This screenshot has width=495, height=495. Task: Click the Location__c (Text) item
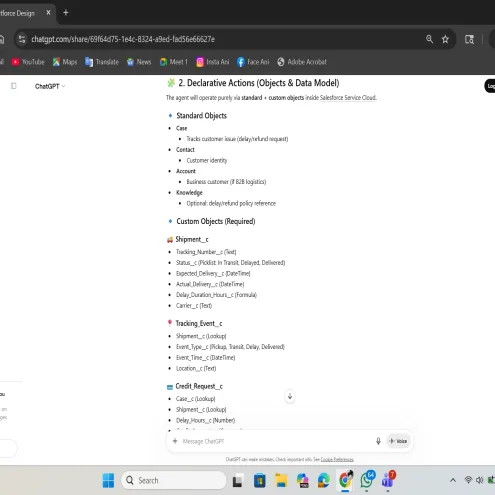196,368
